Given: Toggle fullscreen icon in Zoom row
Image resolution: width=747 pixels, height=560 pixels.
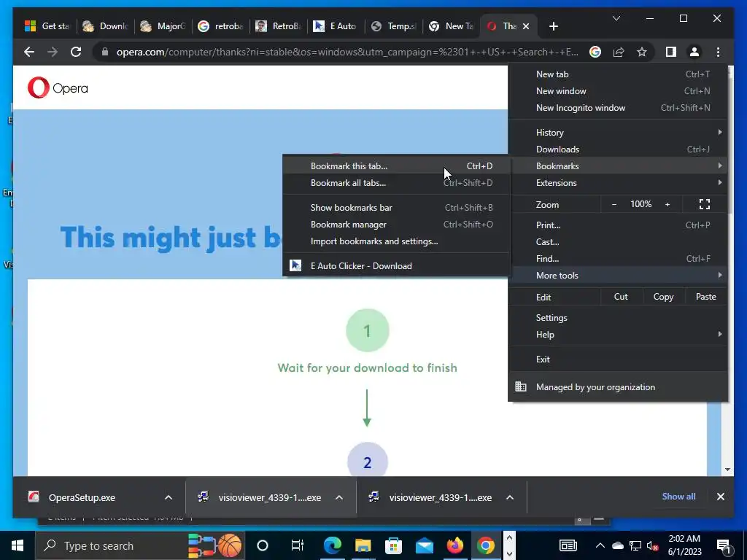Looking at the screenshot, I should tap(705, 204).
